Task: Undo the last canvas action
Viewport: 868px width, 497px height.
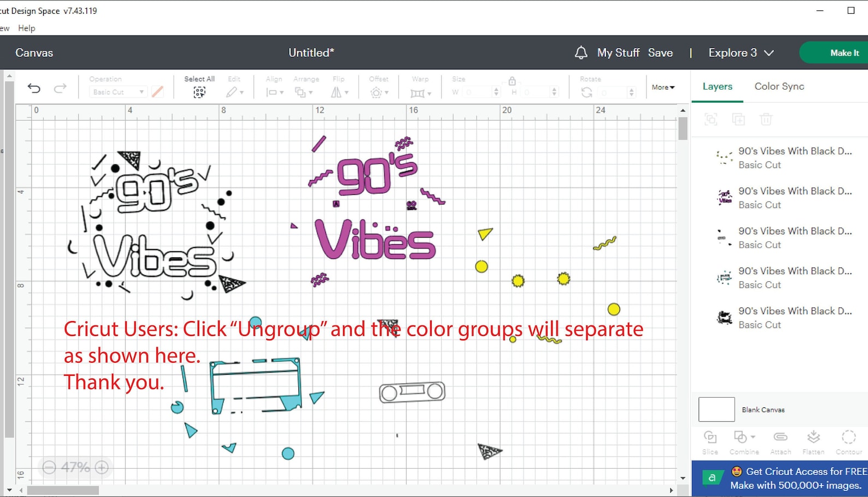Action: pos(34,88)
